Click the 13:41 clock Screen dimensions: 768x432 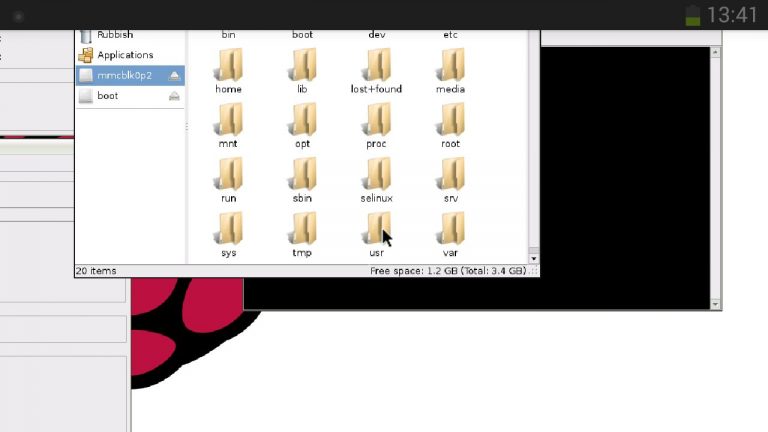[x=733, y=15]
